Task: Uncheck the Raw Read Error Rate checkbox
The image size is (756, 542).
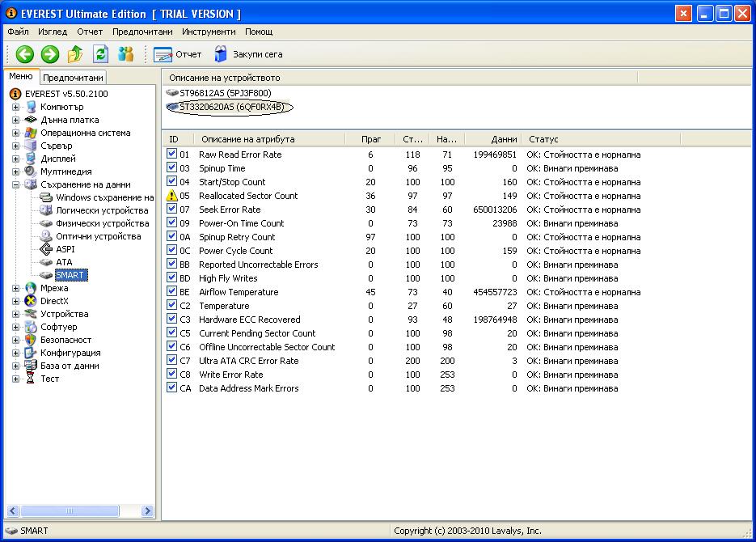Action: click(x=171, y=155)
